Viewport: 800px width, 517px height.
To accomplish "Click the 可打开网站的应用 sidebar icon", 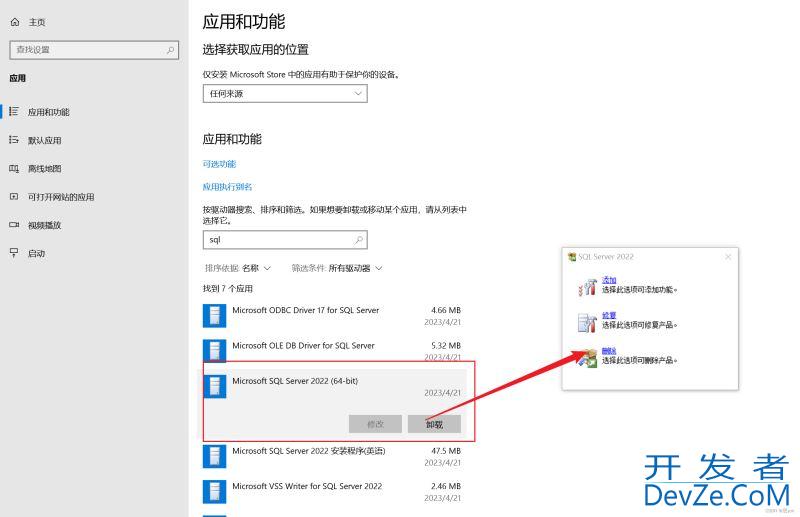I will [14, 196].
